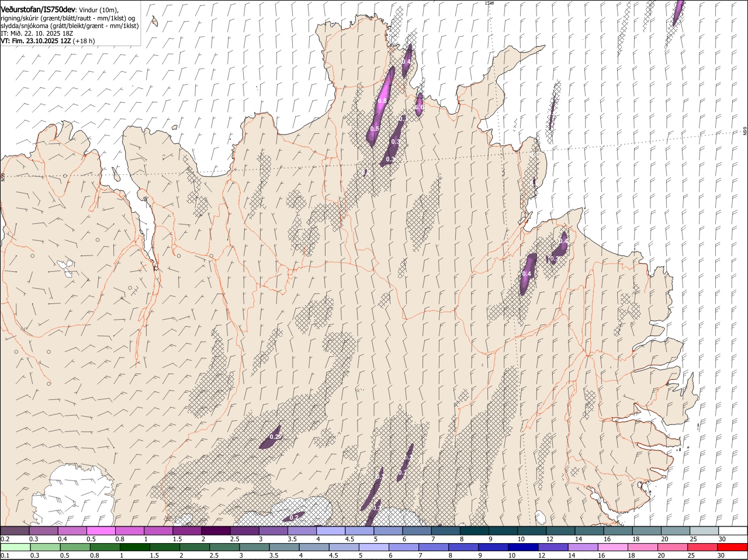Select pale green lower swatch labeled 0.1
This screenshot has width=748, height=560.
click(x=15, y=547)
